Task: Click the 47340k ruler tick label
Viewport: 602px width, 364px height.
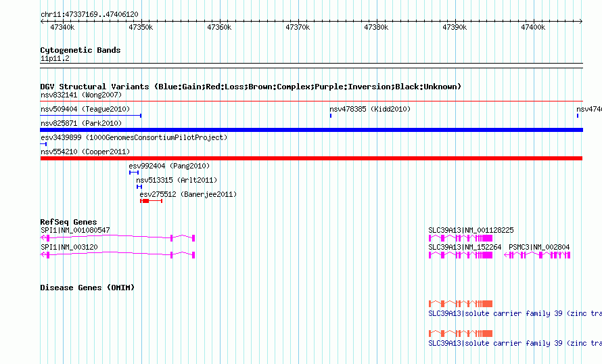Action: pyautogui.click(x=62, y=27)
